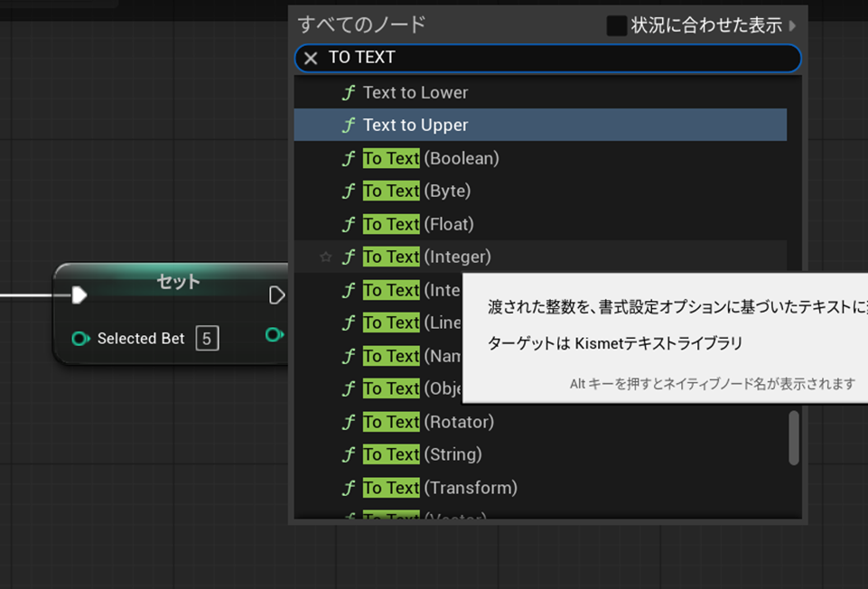Click the scrollbar thumb in node list

click(x=794, y=438)
